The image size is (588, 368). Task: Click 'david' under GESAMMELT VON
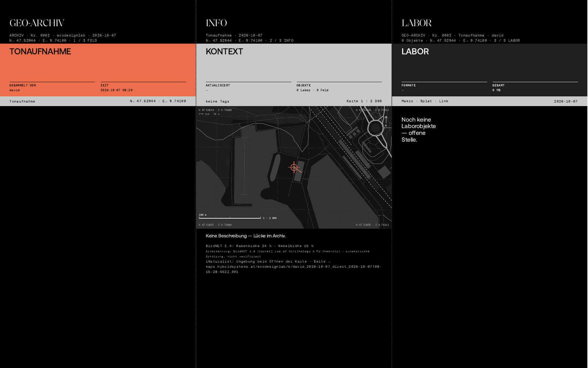click(x=14, y=90)
